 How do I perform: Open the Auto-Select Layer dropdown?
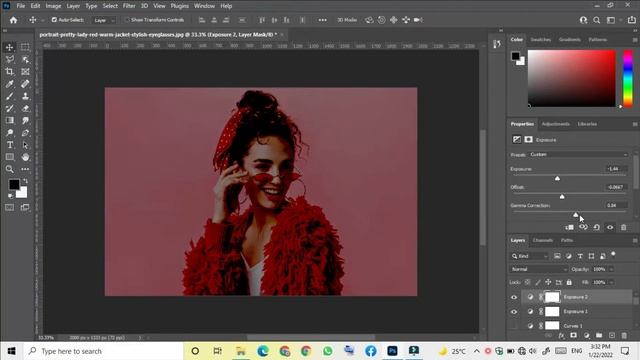click(104, 20)
